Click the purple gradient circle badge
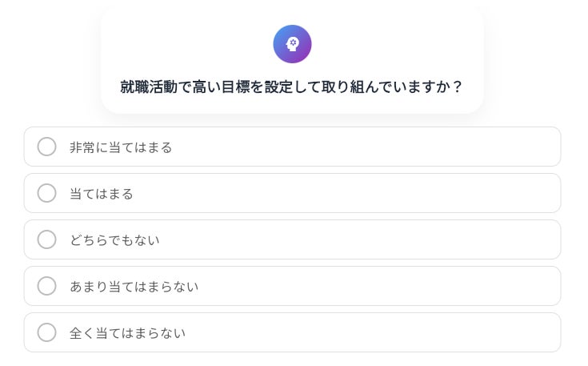 (x=292, y=44)
